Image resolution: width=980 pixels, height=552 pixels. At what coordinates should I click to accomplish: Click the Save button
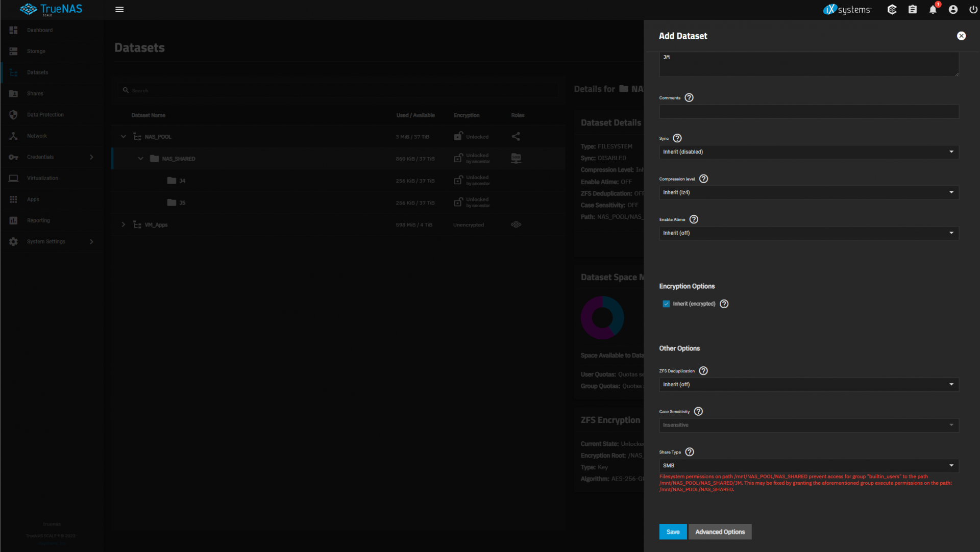tap(673, 532)
